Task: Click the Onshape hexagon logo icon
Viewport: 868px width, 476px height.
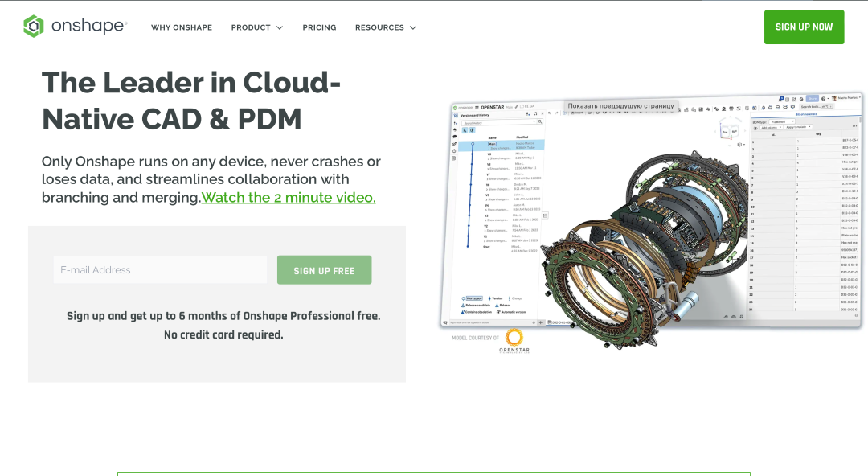Action: pos(34,27)
